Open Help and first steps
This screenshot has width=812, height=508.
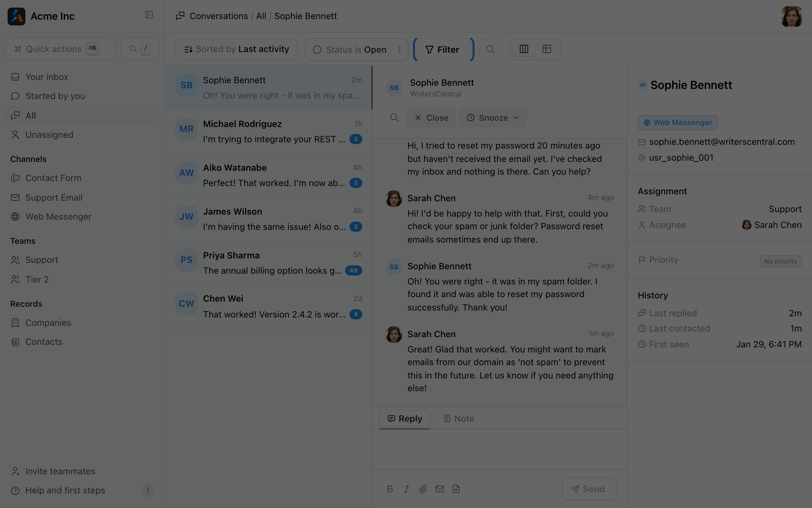pyautogui.click(x=82, y=491)
